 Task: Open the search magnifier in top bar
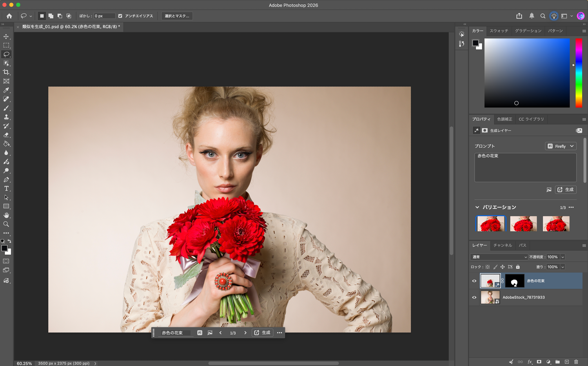(543, 16)
